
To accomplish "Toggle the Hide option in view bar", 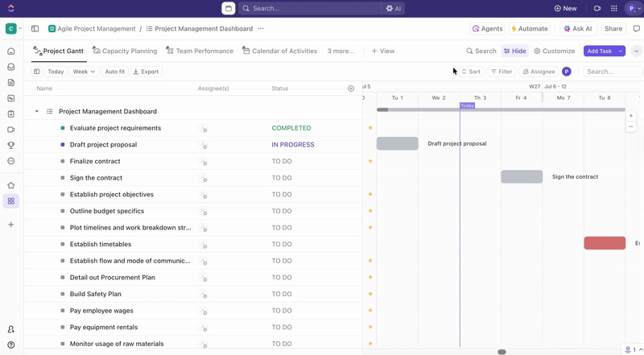I will click(x=514, y=51).
